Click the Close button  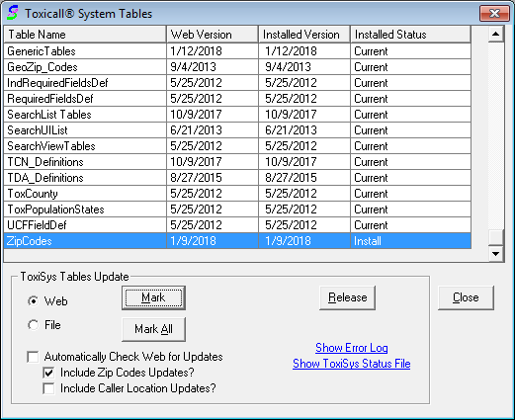[466, 297]
